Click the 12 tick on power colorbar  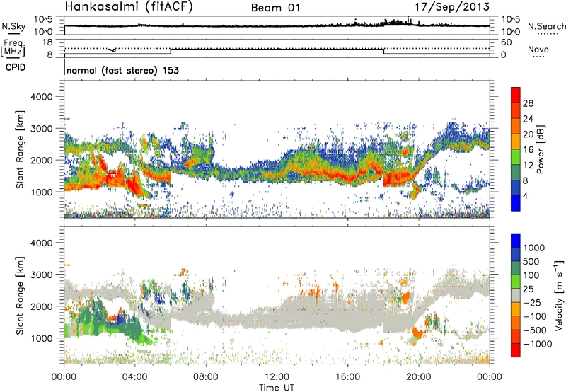click(x=528, y=166)
